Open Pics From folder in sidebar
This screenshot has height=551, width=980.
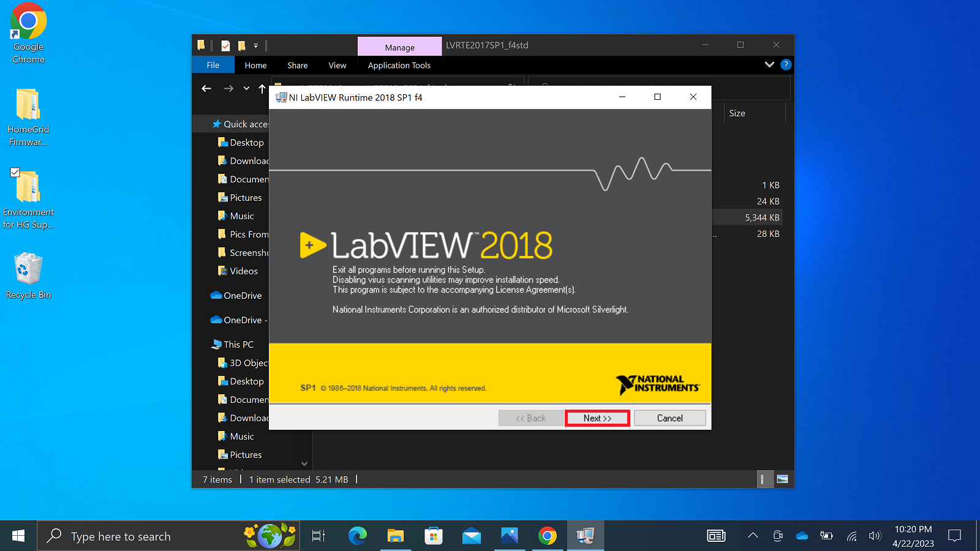click(x=243, y=234)
